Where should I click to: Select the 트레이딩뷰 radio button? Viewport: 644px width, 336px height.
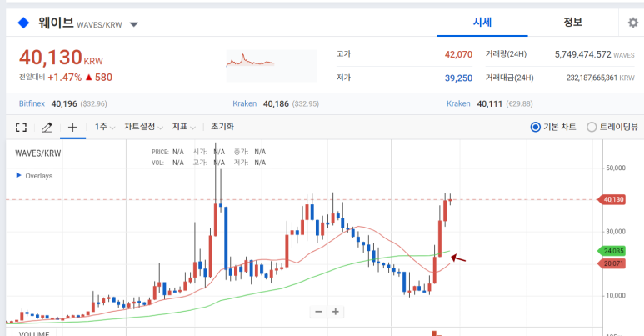[592, 127]
